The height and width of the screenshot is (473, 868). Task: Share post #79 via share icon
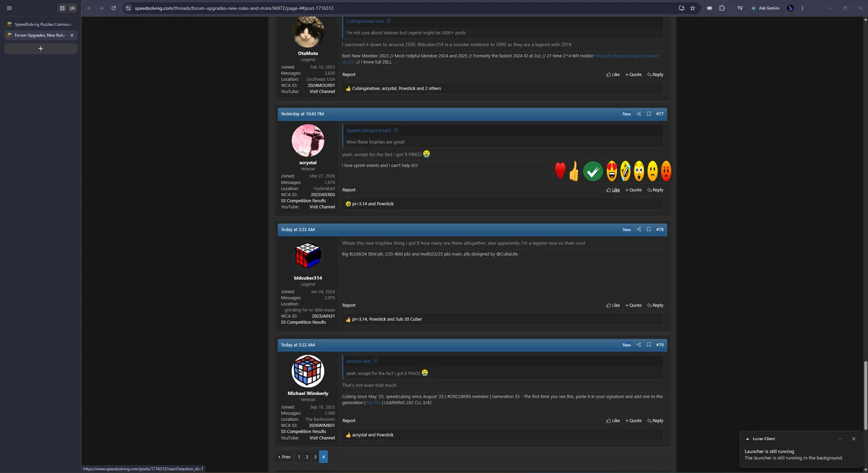coord(639,345)
